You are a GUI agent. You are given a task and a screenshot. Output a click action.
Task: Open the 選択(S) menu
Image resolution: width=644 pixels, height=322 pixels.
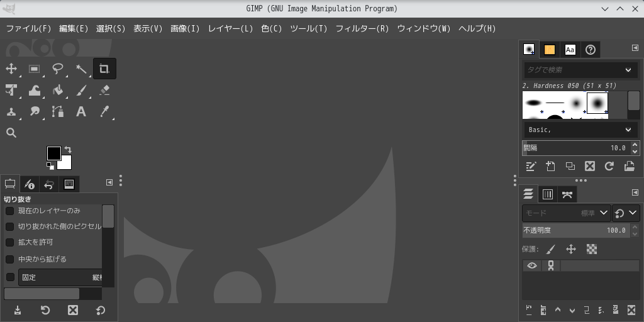click(111, 29)
